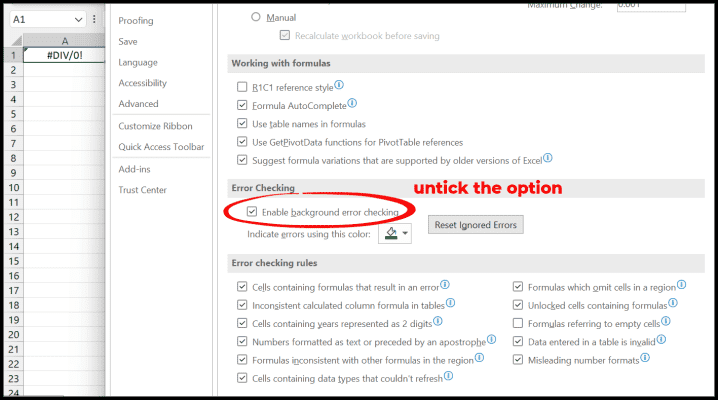Open the Advanced options category
Screen dimensions: 718x400
(138, 104)
